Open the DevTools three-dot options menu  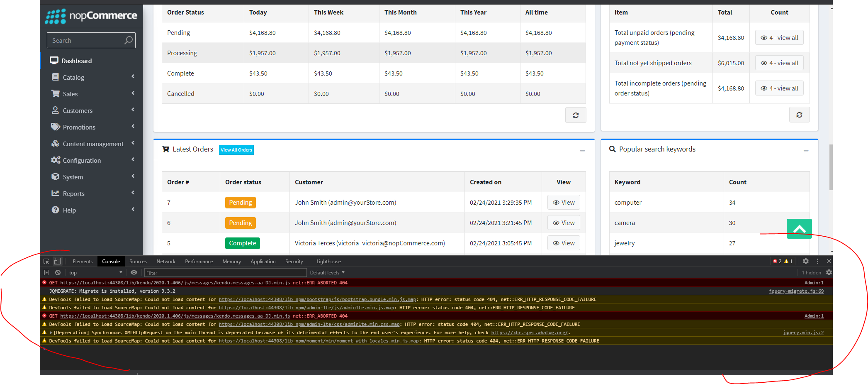(x=817, y=261)
